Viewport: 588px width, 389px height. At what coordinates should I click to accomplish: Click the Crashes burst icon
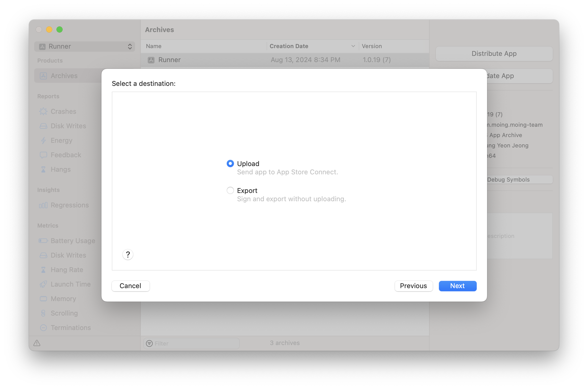coord(43,111)
